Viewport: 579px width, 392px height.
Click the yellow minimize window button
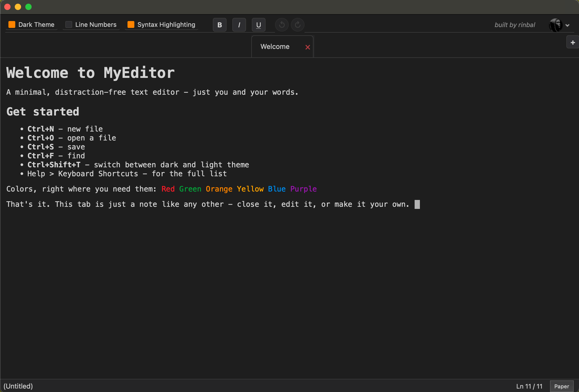point(18,7)
